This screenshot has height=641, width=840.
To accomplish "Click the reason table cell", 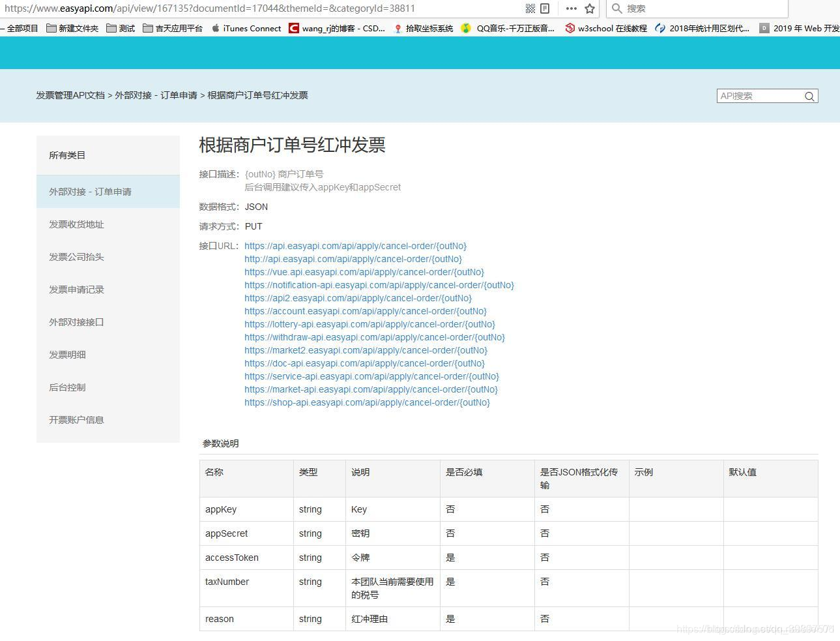I will click(x=246, y=619).
